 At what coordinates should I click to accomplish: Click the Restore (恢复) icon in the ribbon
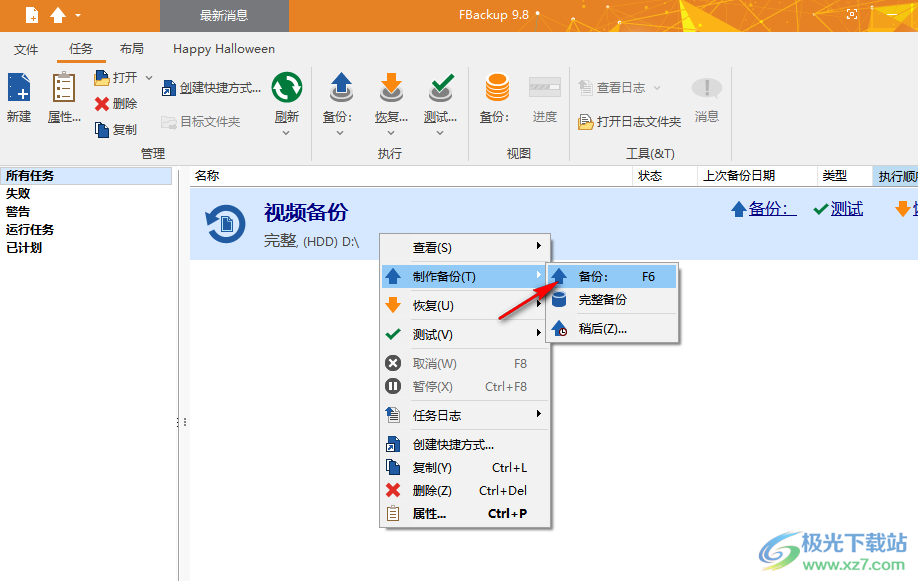tap(391, 87)
